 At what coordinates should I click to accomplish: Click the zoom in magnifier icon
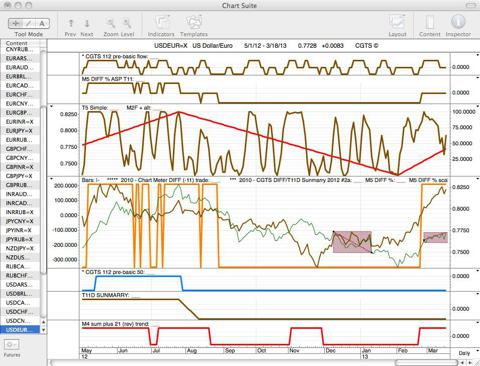[127, 23]
